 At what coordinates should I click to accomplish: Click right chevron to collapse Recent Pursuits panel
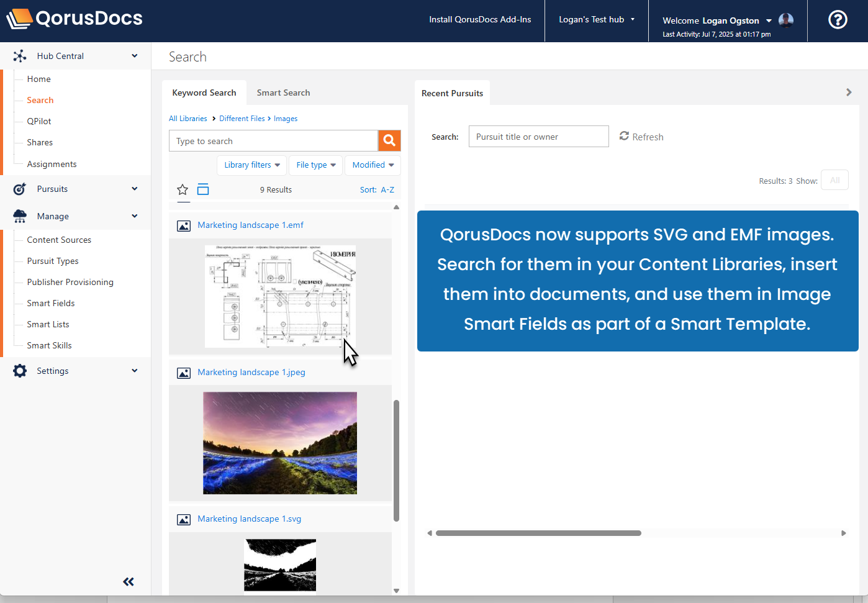click(849, 93)
